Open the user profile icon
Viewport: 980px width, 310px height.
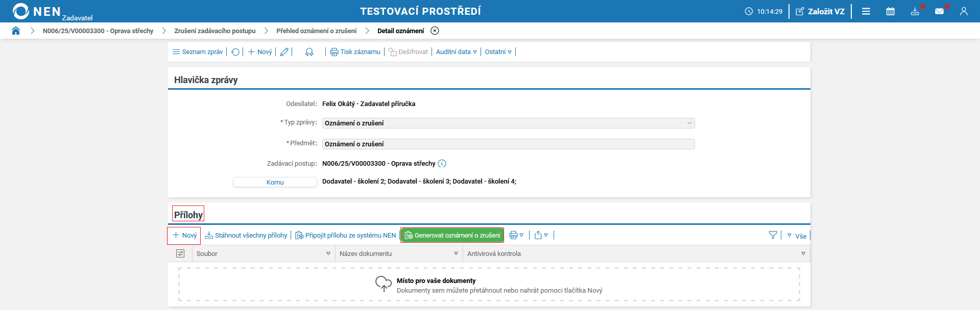click(x=964, y=11)
